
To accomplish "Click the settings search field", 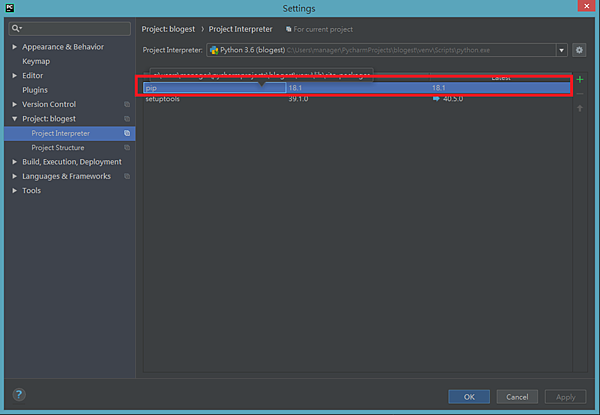I will click(x=70, y=29).
